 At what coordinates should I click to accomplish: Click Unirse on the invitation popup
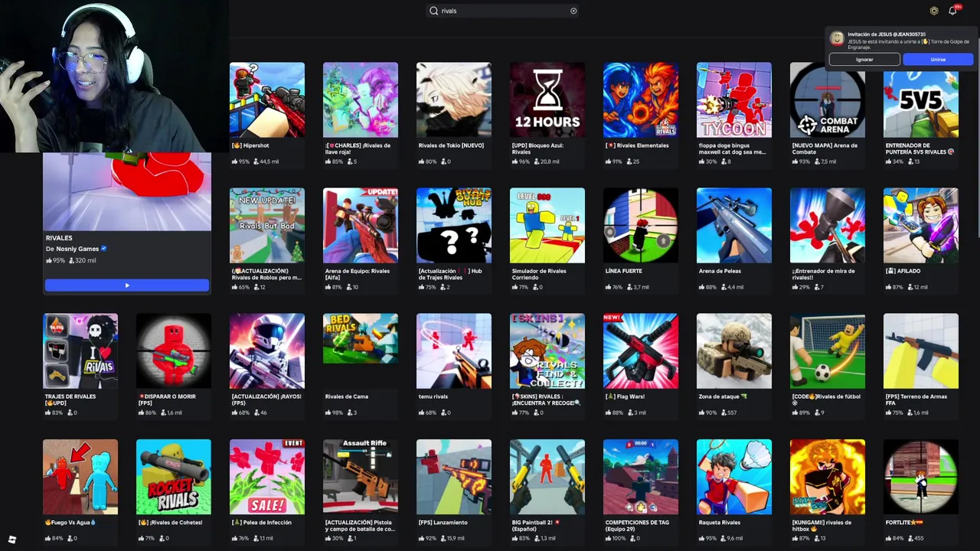pos(938,59)
